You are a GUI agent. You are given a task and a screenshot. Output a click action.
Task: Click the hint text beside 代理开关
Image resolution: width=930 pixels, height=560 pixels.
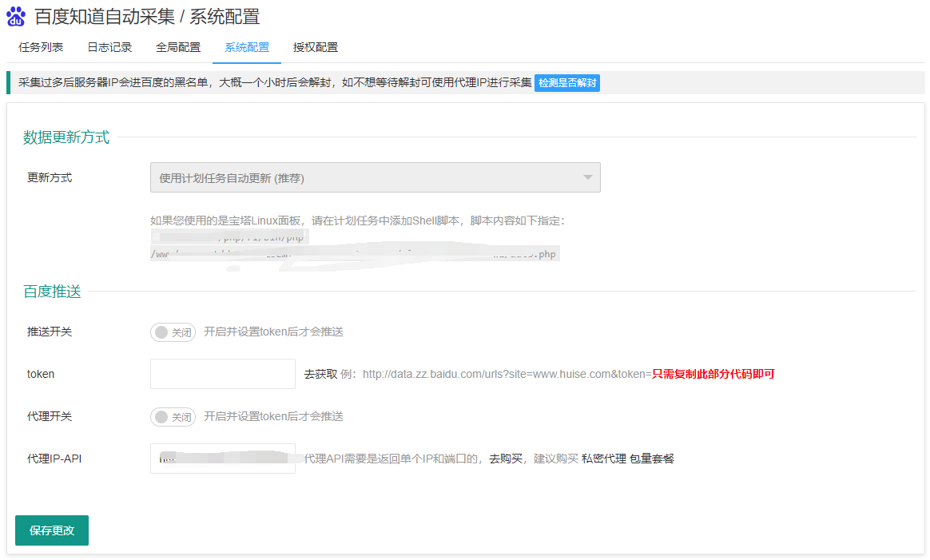pos(273,416)
